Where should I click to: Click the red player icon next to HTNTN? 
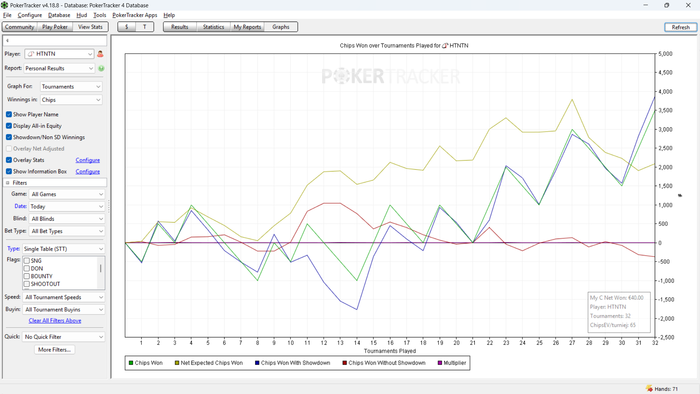100,54
